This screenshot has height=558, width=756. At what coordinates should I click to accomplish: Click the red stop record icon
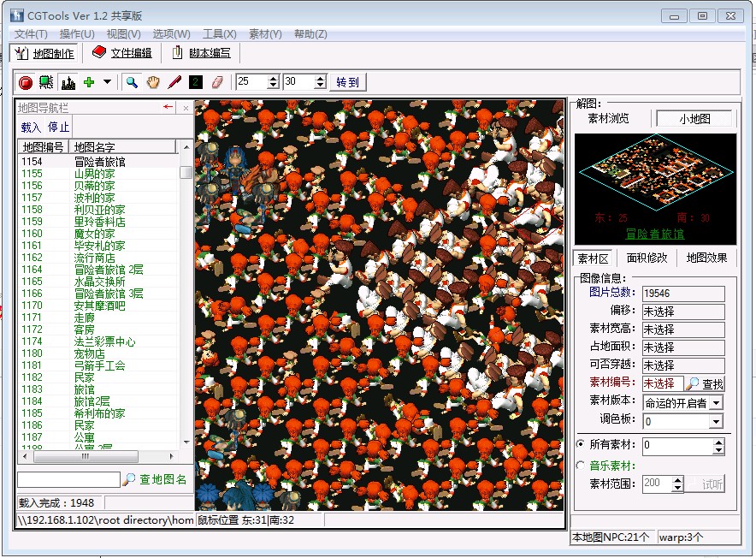25,82
